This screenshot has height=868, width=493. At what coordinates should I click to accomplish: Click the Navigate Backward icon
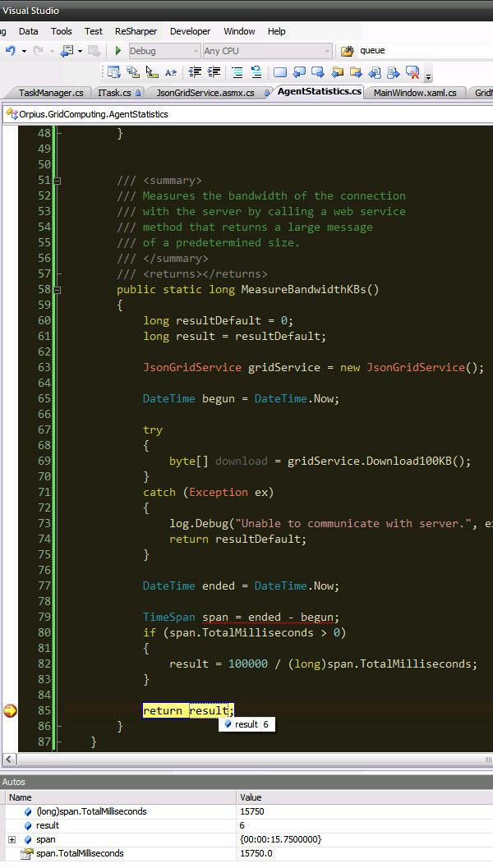[x=67, y=51]
